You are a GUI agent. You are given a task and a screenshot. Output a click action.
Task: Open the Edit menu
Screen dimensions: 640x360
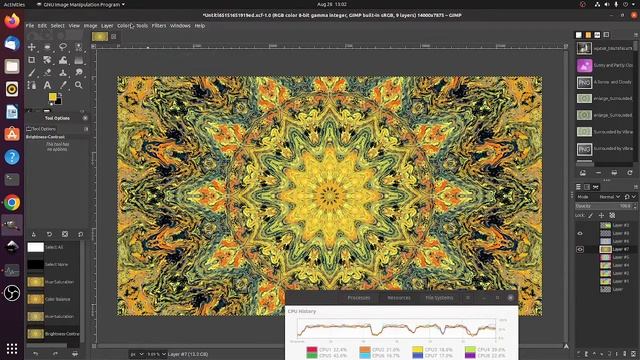pos(42,26)
